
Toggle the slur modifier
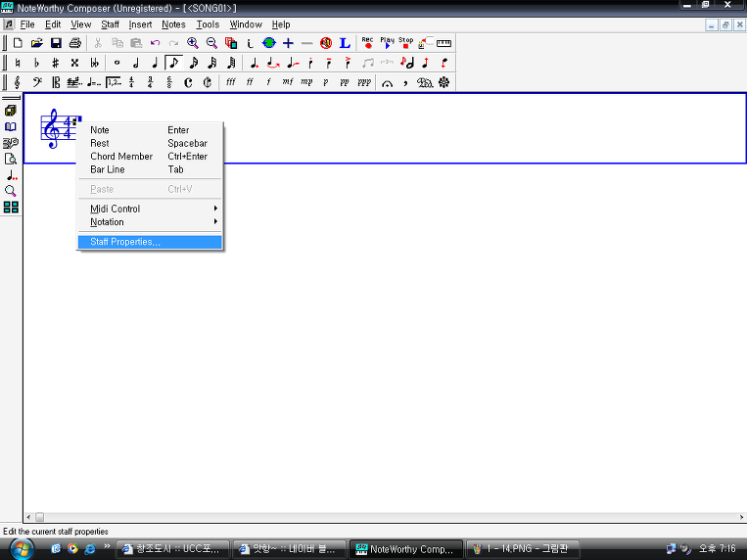click(x=272, y=63)
